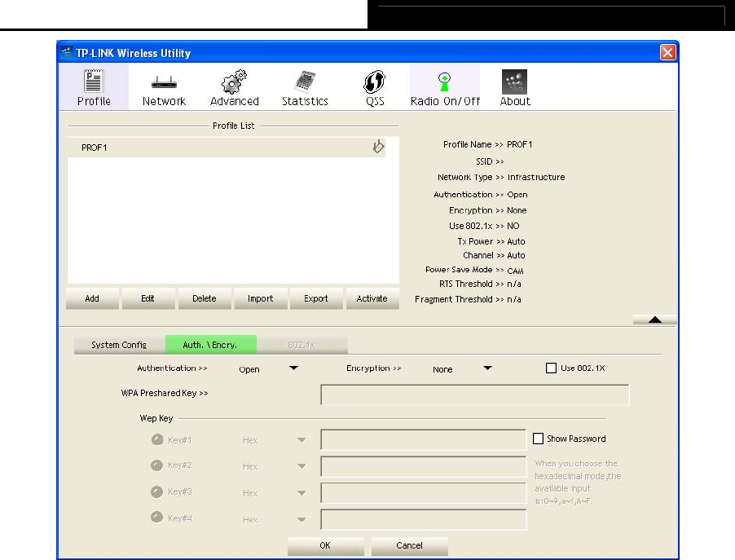Click the Delete profile button
This screenshot has width=735, height=560.
point(204,299)
